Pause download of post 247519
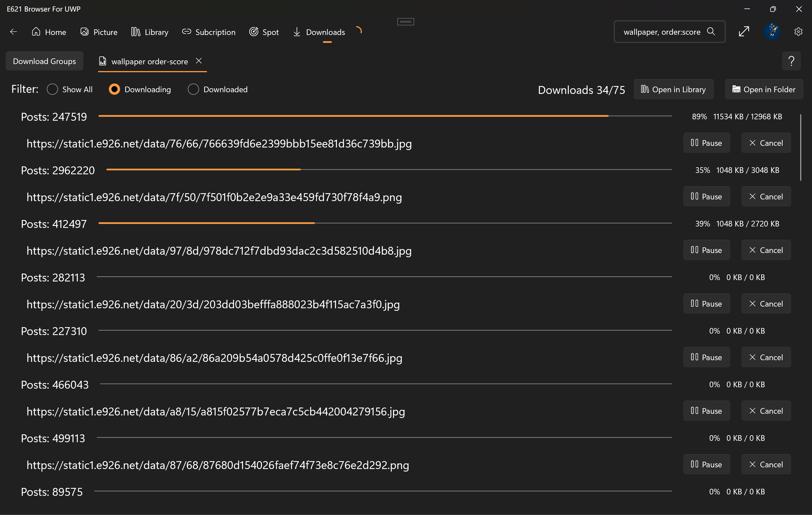The width and height of the screenshot is (812, 515). (707, 143)
